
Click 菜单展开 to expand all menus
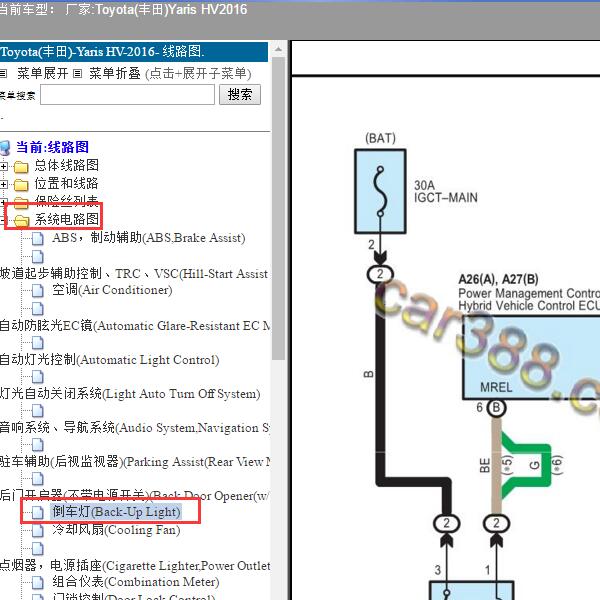click(42, 73)
